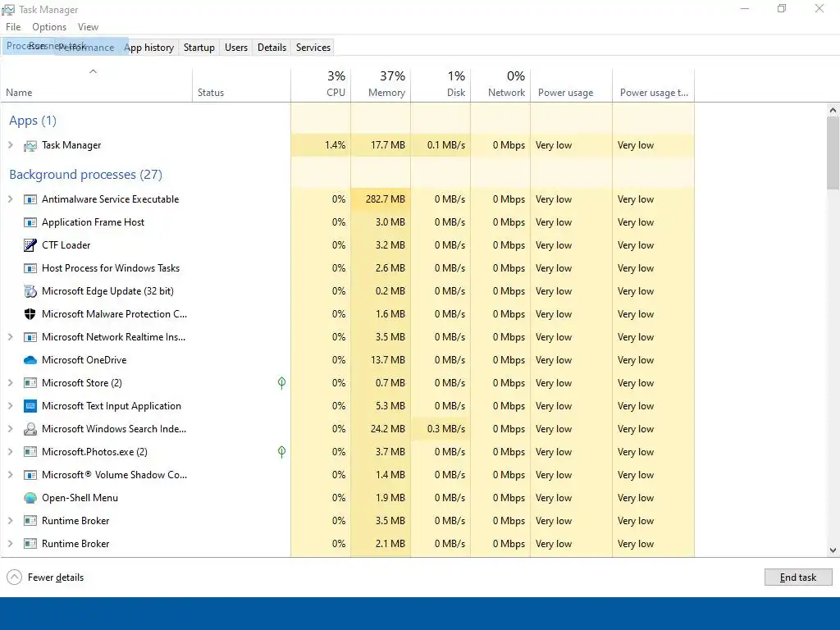Viewport: 840px width, 630px height.
Task: Click the vertical scrollbar thumb
Action: [x=833, y=153]
